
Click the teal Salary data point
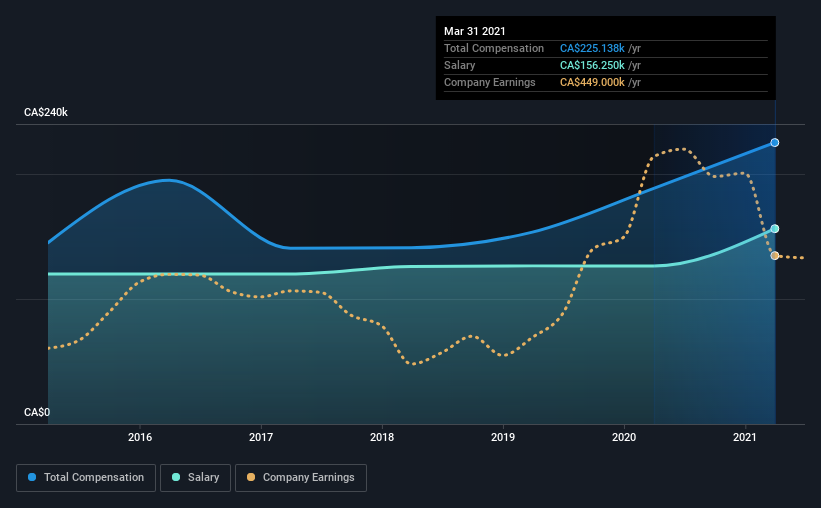pyautogui.click(x=774, y=229)
